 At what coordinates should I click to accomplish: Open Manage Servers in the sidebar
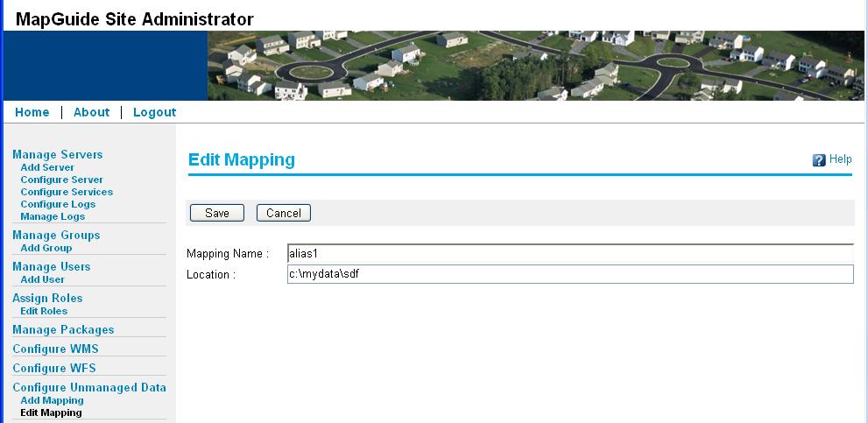[x=57, y=154]
